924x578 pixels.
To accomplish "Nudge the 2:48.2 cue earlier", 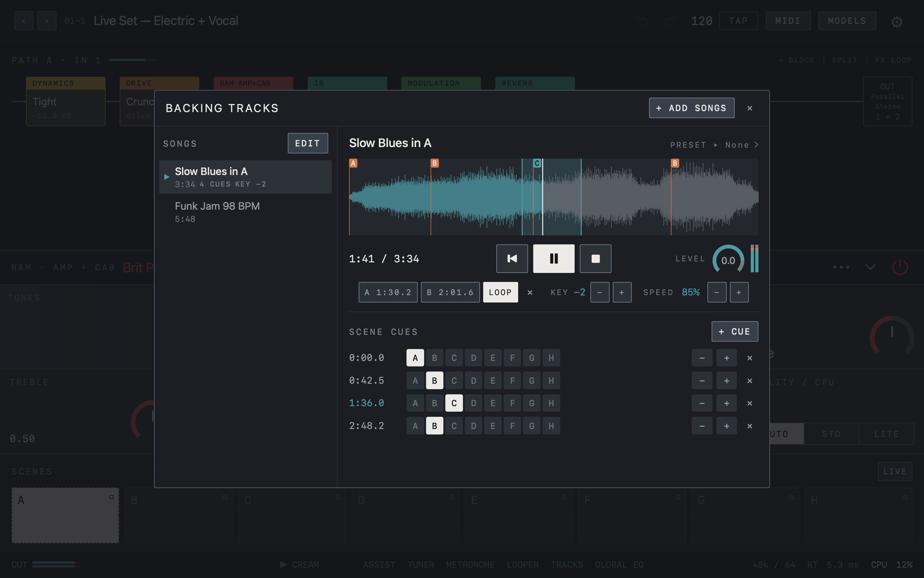I will pyautogui.click(x=702, y=426).
